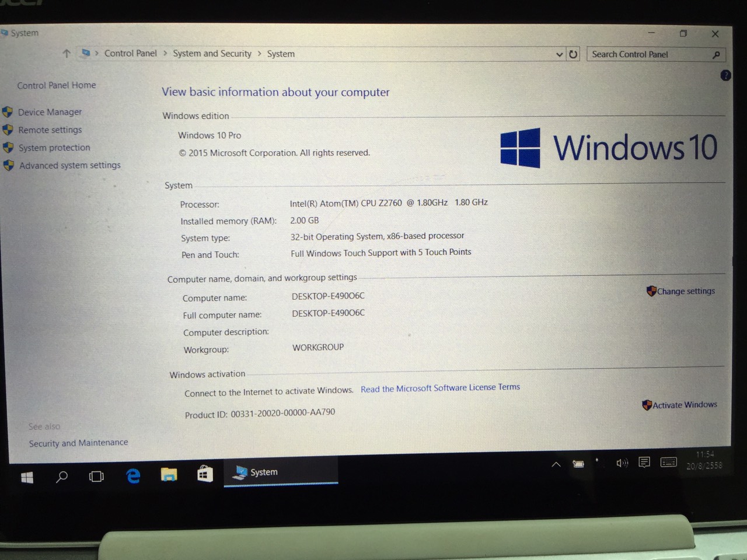
Task: Select installed memory value 2.00 GB
Action: tap(305, 220)
